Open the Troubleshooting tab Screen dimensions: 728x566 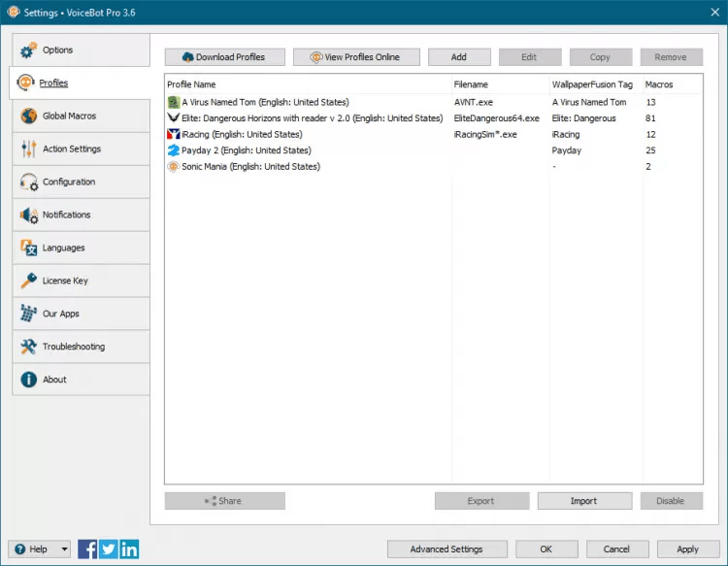click(x=81, y=347)
